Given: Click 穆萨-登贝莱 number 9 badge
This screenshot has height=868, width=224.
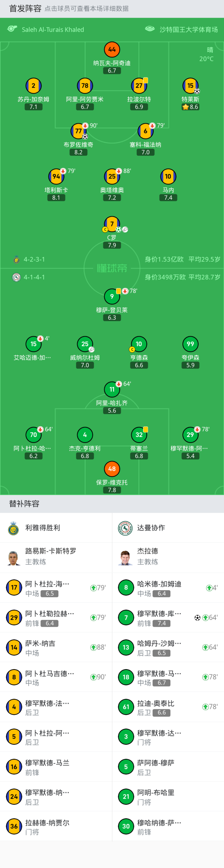Looking at the screenshot, I should click(x=112, y=296).
